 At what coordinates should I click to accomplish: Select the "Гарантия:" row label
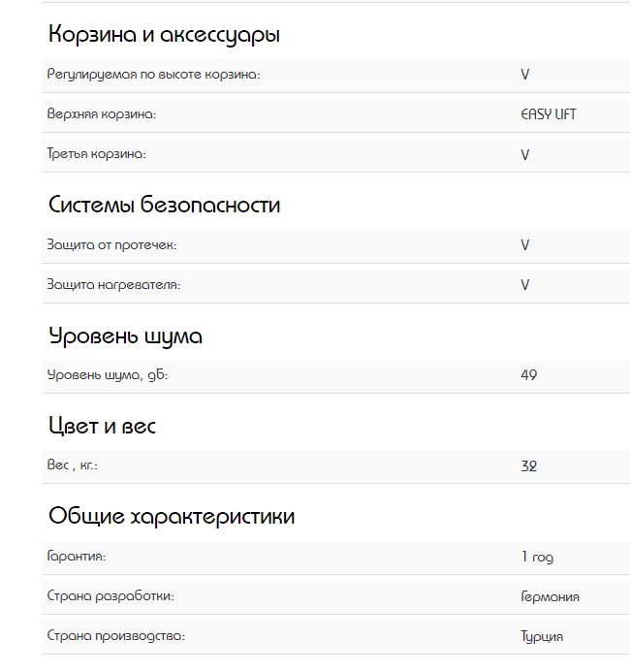click(77, 557)
